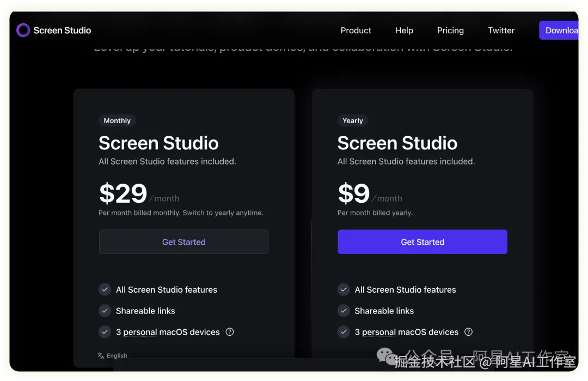
Task: Click the checkmark for Yearly All Screen Studio features
Action: pyautogui.click(x=344, y=289)
